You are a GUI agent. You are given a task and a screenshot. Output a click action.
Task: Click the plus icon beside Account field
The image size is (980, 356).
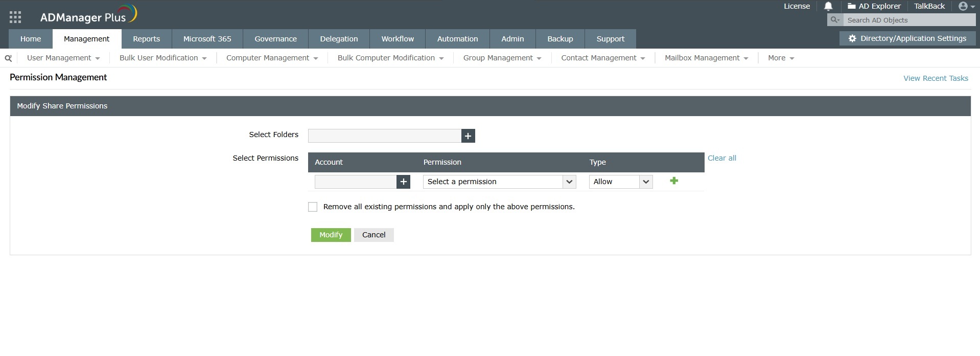click(403, 182)
